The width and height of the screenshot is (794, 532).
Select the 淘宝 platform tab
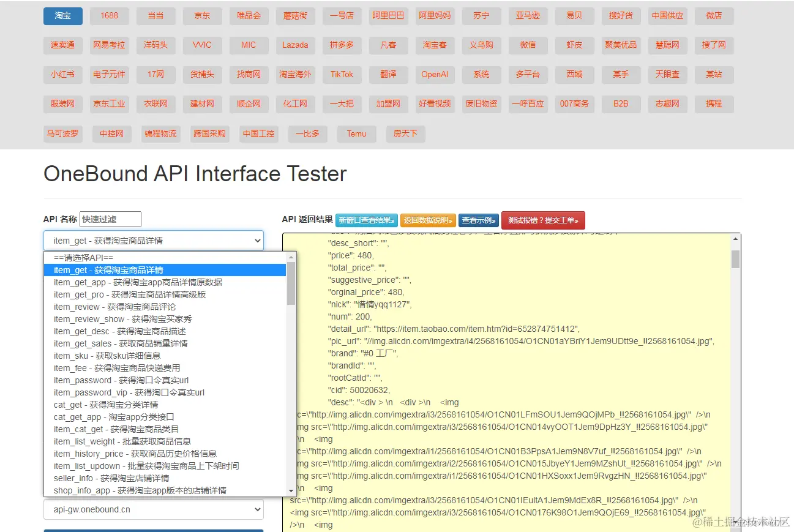pyautogui.click(x=62, y=16)
